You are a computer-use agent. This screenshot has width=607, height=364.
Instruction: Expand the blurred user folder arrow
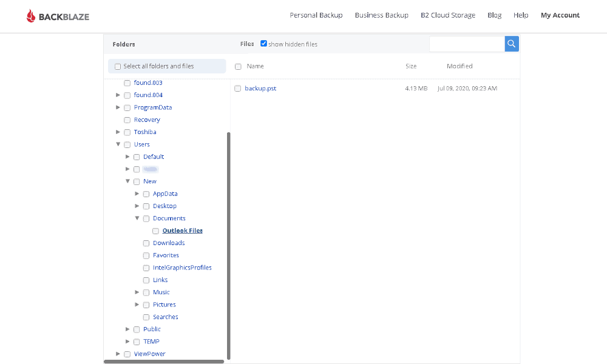coord(127,169)
